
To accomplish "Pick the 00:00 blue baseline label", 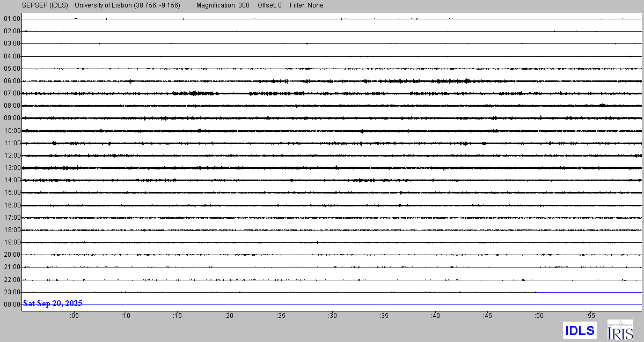I will coord(12,304).
